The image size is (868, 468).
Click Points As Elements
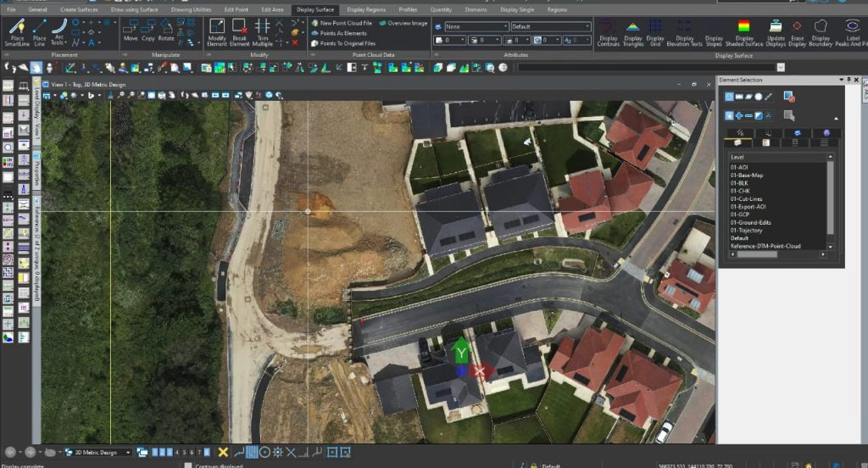339,33
